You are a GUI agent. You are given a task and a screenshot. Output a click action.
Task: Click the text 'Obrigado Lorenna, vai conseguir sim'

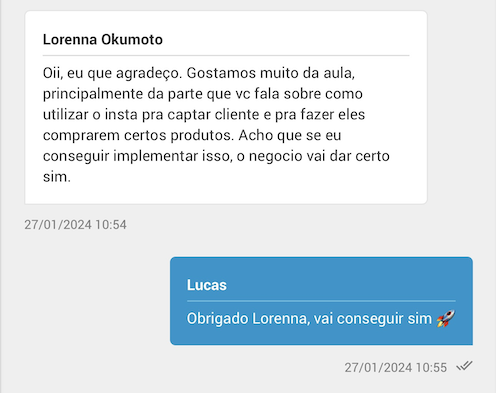[309, 319]
